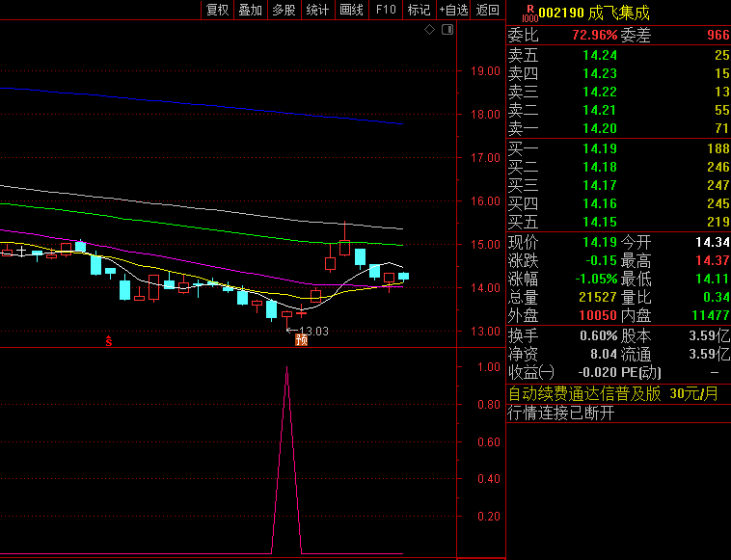Select 买五 price 14.15
Viewport: 731px width, 560px height.
point(600,222)
